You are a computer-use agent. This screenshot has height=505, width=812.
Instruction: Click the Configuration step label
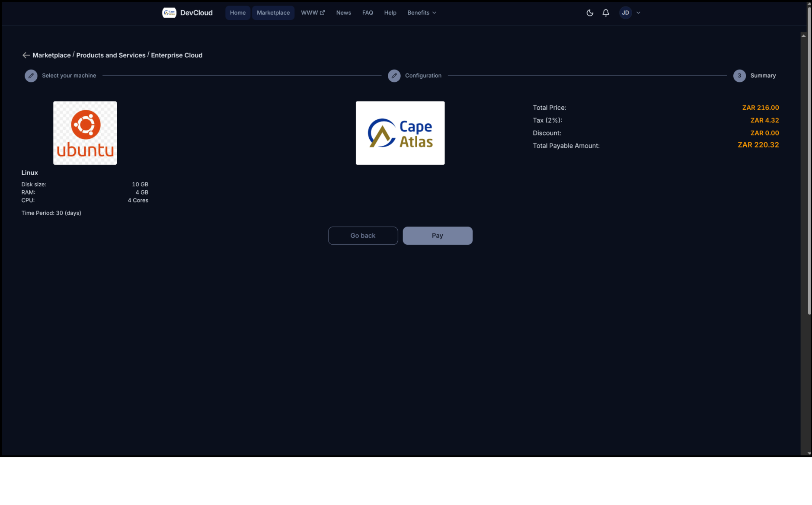coord(423,76)
